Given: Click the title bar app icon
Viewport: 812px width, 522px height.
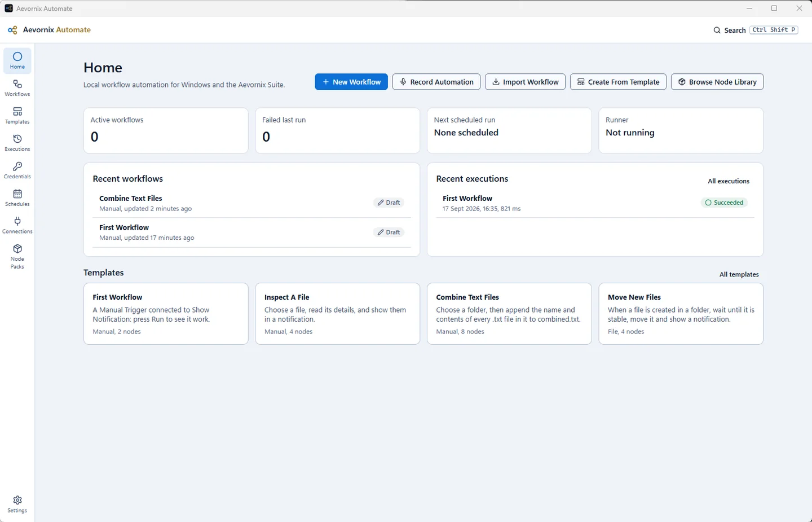Looking at the screenshot, I should 8,8.
